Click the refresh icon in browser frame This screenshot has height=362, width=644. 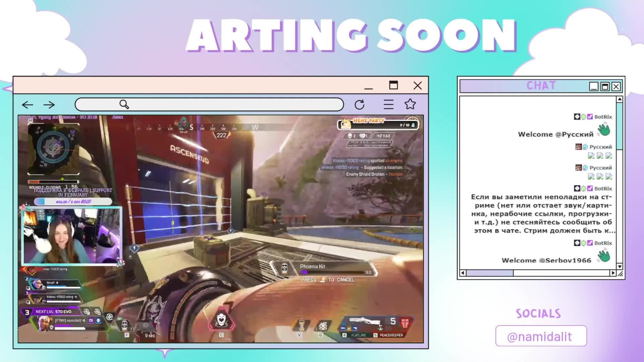coord(360,105)
